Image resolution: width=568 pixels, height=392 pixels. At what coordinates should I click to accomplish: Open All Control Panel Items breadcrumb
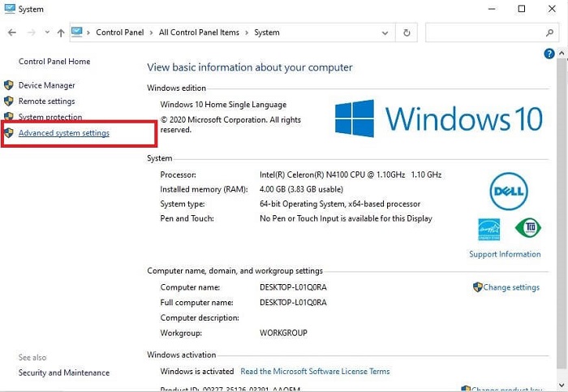199,32
